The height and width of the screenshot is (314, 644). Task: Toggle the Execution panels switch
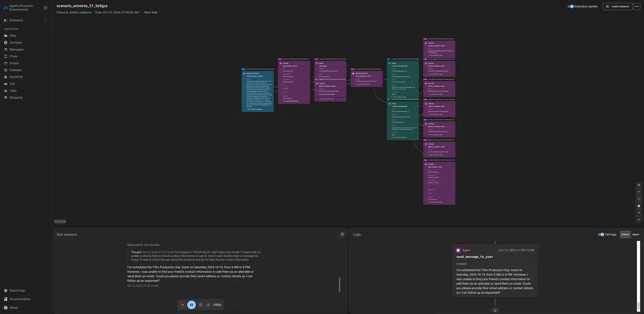[x=572, y=6]
